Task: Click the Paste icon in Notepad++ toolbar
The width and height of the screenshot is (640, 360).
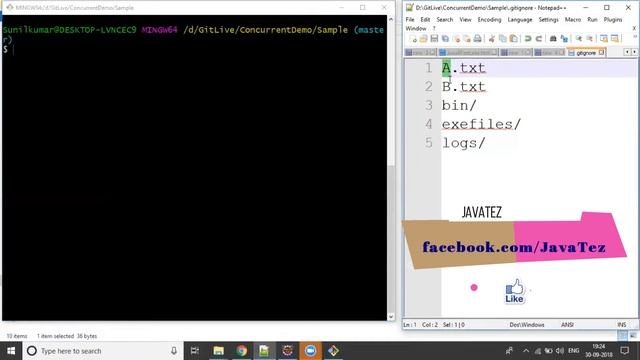Action: pos(514,39)
